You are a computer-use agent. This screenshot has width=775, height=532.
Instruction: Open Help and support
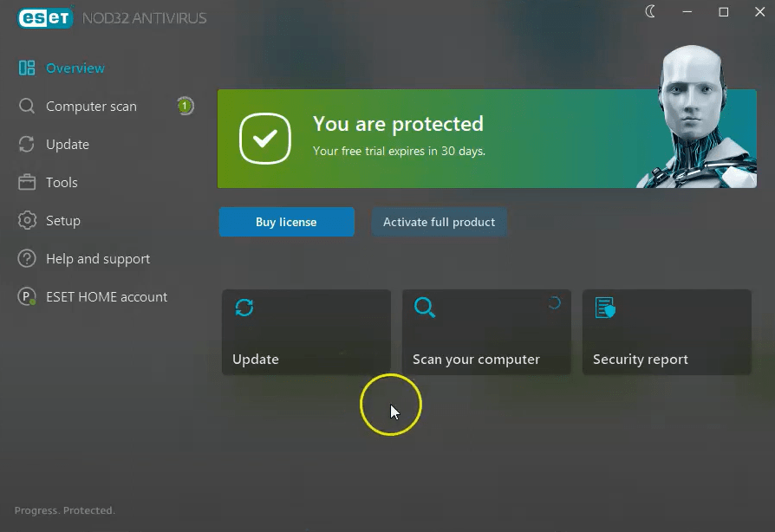click(x=98, y=259)
